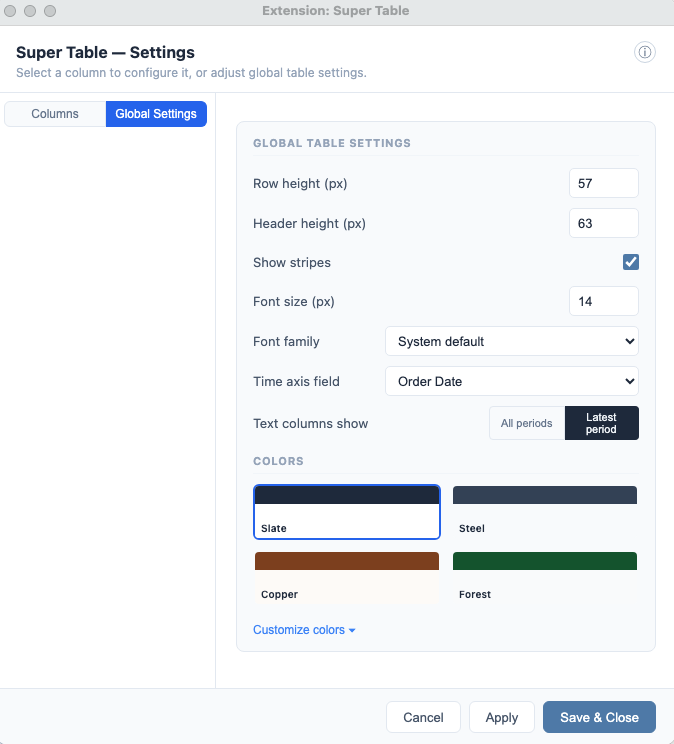
Task: Click the yellow minimize window light
Action: (30, 11)
